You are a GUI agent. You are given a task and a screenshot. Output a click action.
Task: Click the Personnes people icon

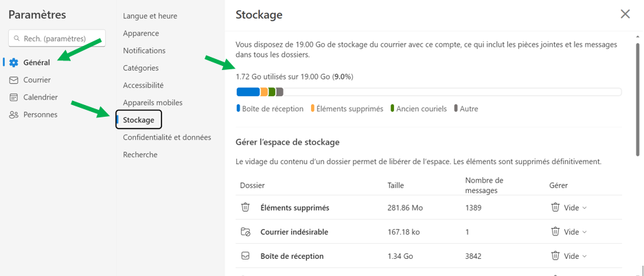[x=14, y=115]
